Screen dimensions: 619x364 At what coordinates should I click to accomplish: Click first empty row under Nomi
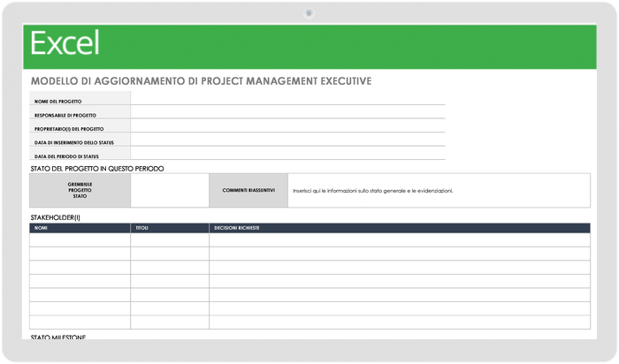pyautogui.click(x=80, y=240)
